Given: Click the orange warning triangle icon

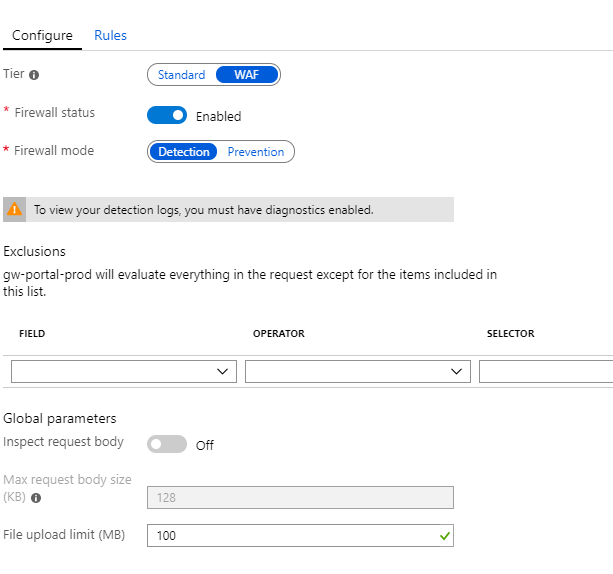Looking at the screenshot, I should tap(15, 210).
